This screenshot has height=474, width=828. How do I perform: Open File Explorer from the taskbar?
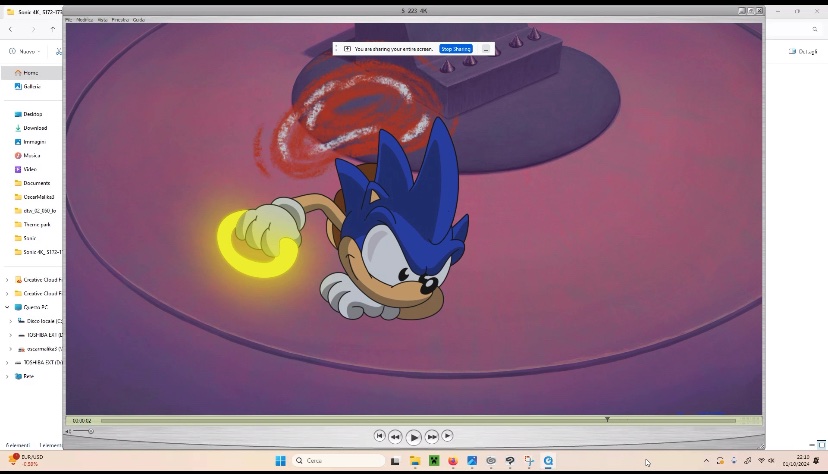point(415,461)
